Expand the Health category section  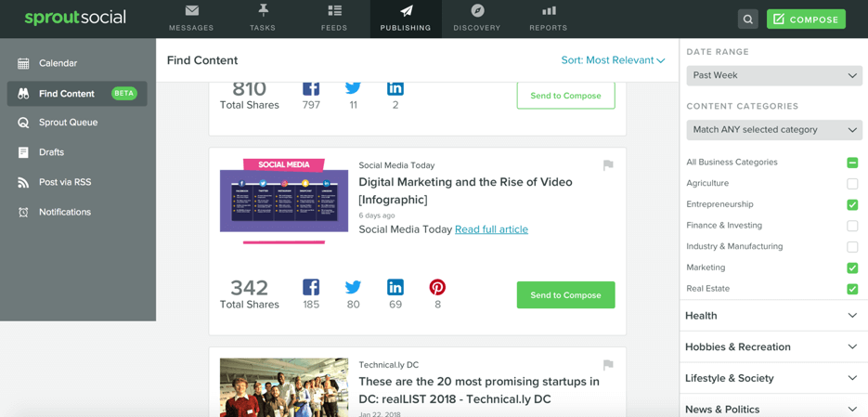click(x=773, y=316)
